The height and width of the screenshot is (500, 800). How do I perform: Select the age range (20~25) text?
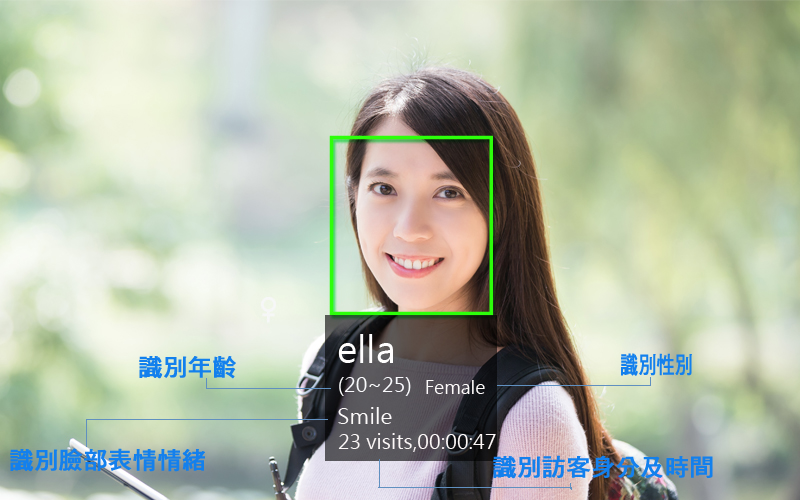pos(374,386)
